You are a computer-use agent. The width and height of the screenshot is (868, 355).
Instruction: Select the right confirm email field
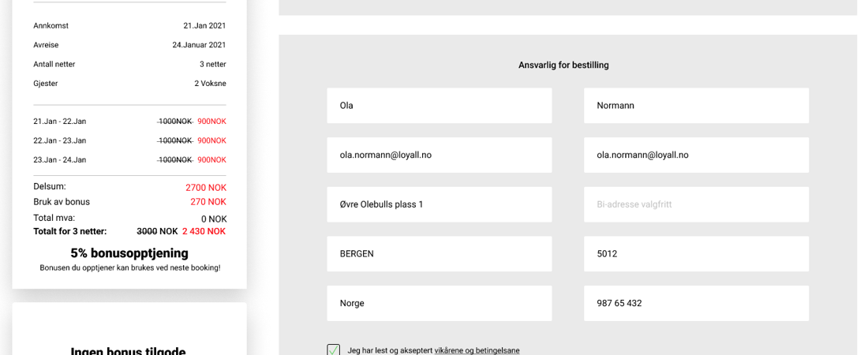(696, 155)
